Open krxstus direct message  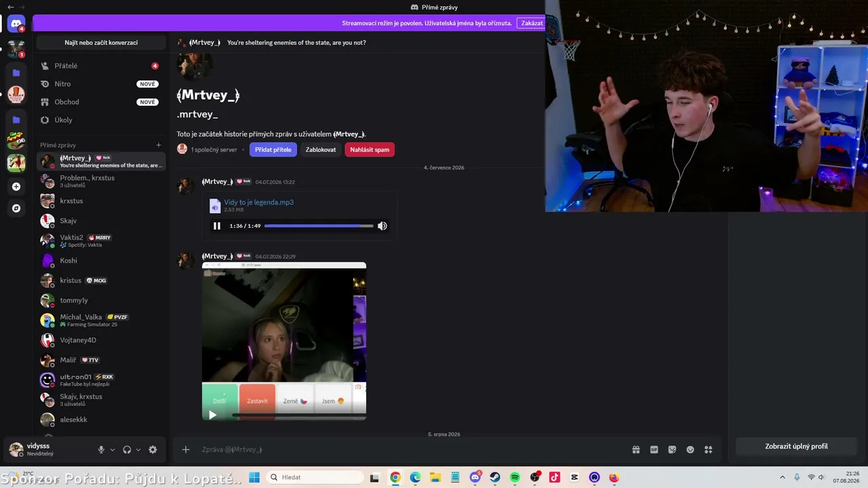100,201
